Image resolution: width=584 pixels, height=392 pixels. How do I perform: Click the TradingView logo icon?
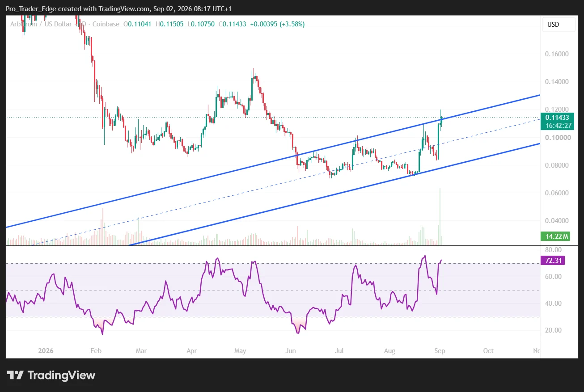15,375
